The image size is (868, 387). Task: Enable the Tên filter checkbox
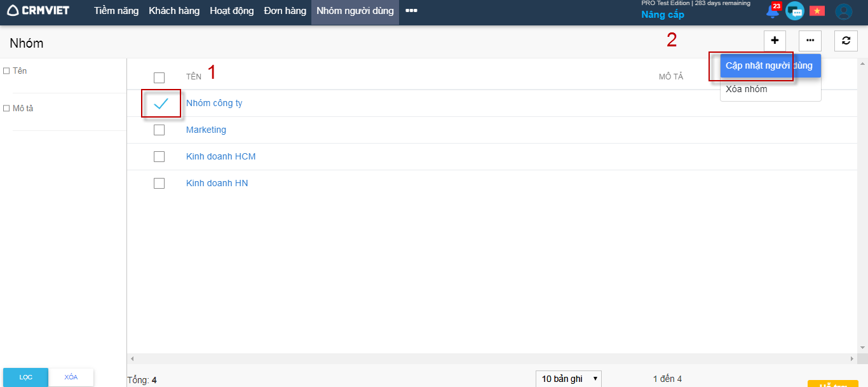pyautogui.click(x=6, y=71)
